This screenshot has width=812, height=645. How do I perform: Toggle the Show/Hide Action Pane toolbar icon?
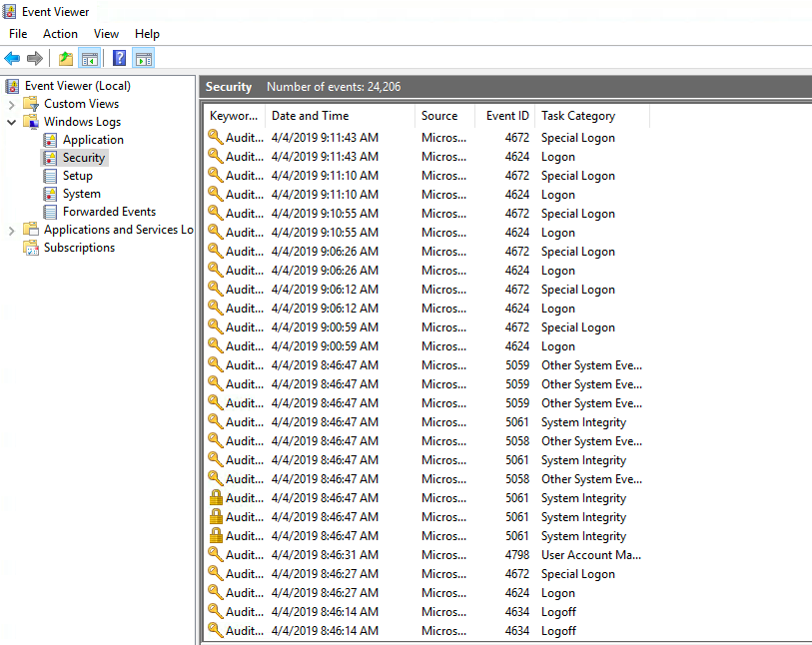click(x=144, y=59)
